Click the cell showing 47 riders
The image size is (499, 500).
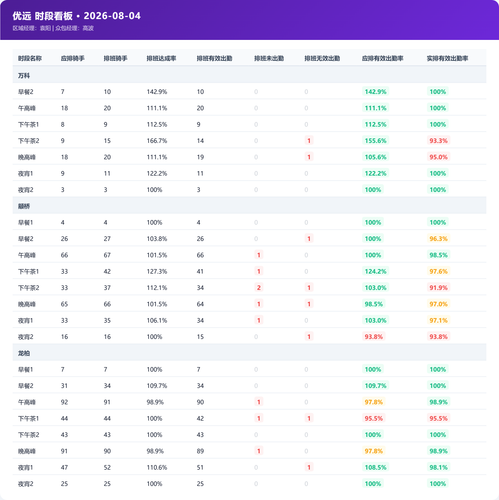click(x=64, y=467)
